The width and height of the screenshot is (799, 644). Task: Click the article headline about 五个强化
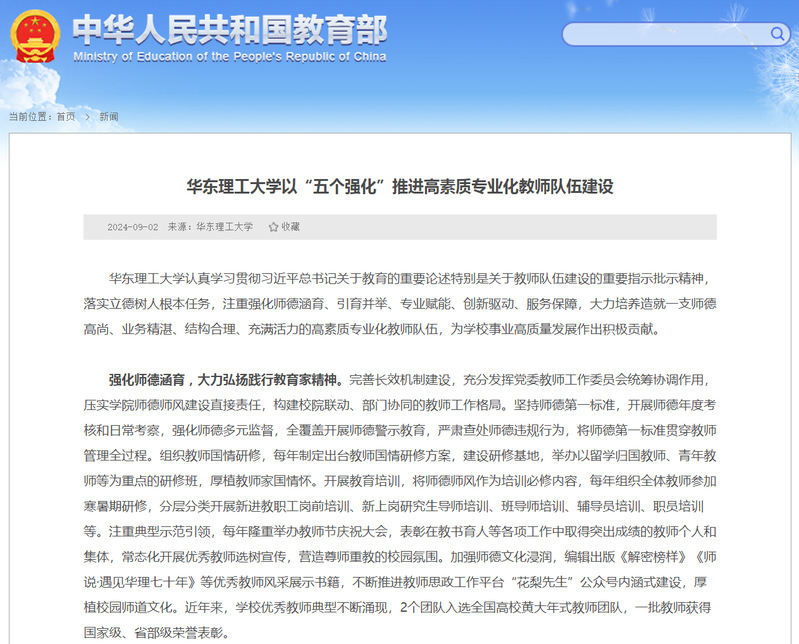pyautogui.click(x=399, y=186)
